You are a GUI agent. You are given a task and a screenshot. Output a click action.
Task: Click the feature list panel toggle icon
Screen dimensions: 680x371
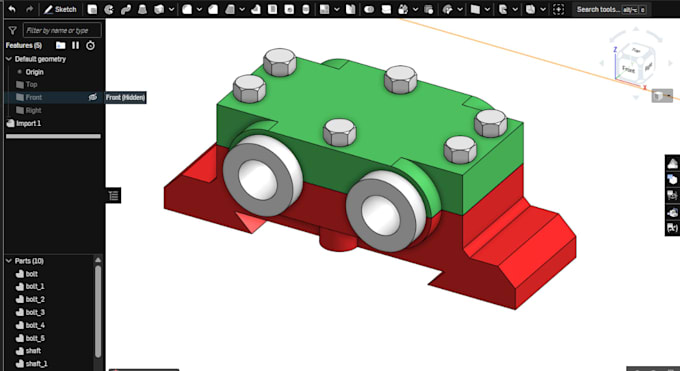pyautogui.click(x=114, y=196)
